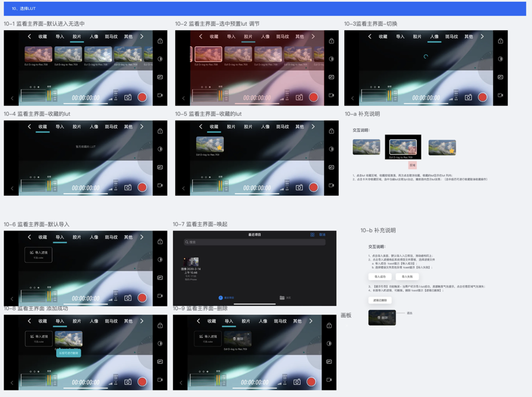Toggle the star on the selected LUT in screen 10-2
Viewport: 532px width, 397px height.
click(x=218, y=58)
